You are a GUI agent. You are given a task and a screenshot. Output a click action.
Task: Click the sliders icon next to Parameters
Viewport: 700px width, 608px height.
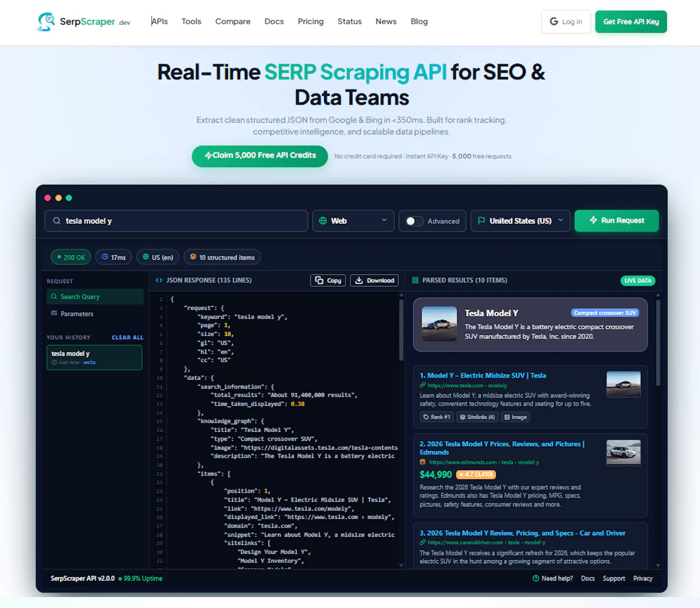(x=54, y=313)
